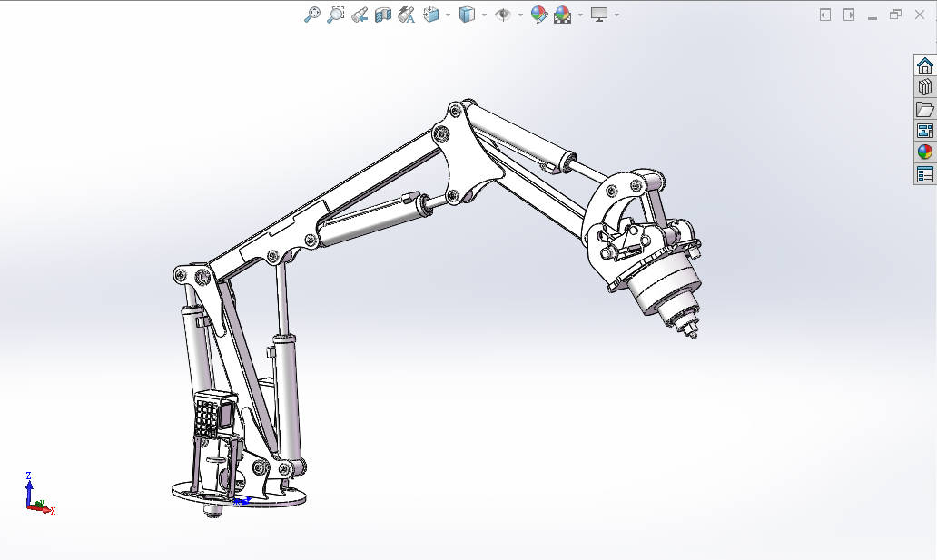Open the View Settings dropdown arrow
937x560 pixels.
(x=616, y=15)
